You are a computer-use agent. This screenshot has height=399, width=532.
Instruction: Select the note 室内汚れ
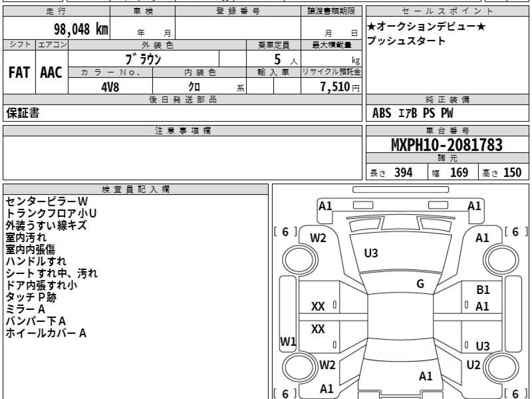26,238
